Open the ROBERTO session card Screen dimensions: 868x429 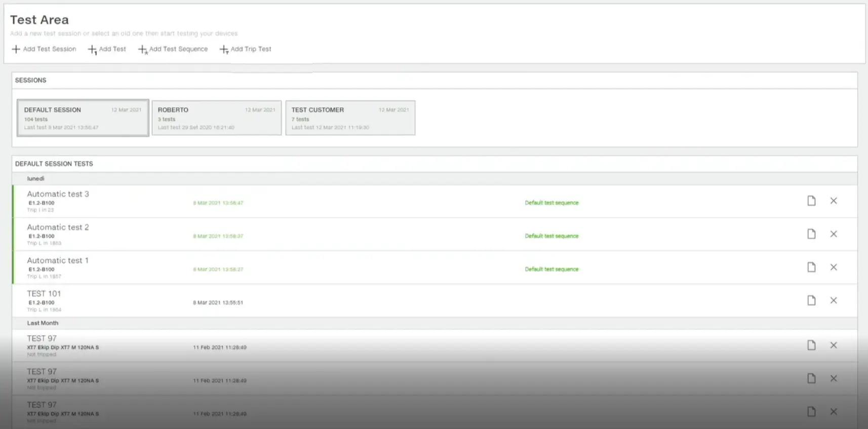(216, 118)
